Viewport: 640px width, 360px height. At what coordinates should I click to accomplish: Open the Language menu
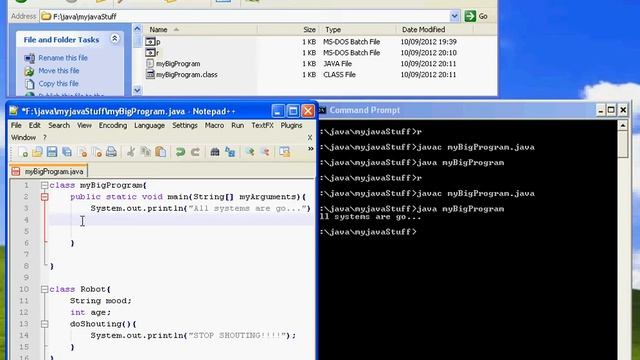[x=149, y=125]
